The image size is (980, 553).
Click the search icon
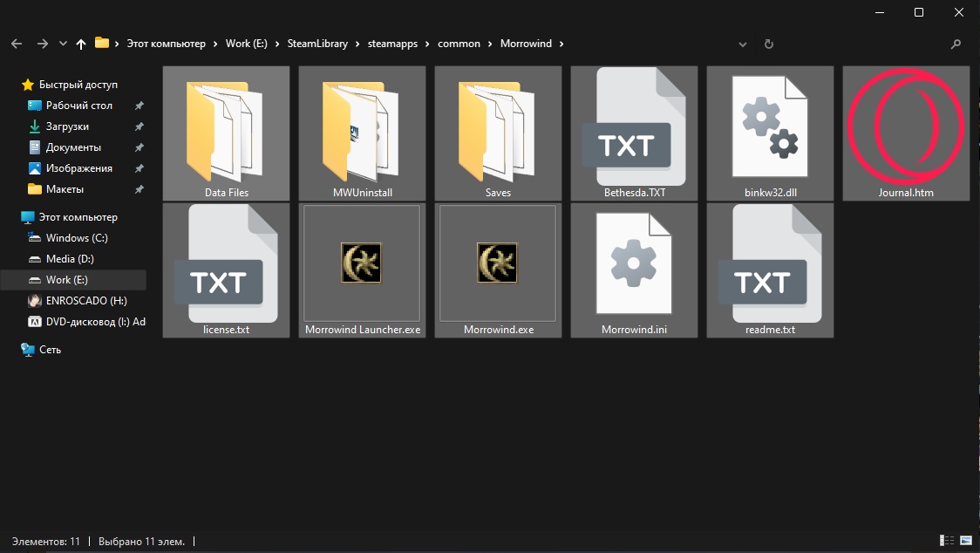click(956, 44)
